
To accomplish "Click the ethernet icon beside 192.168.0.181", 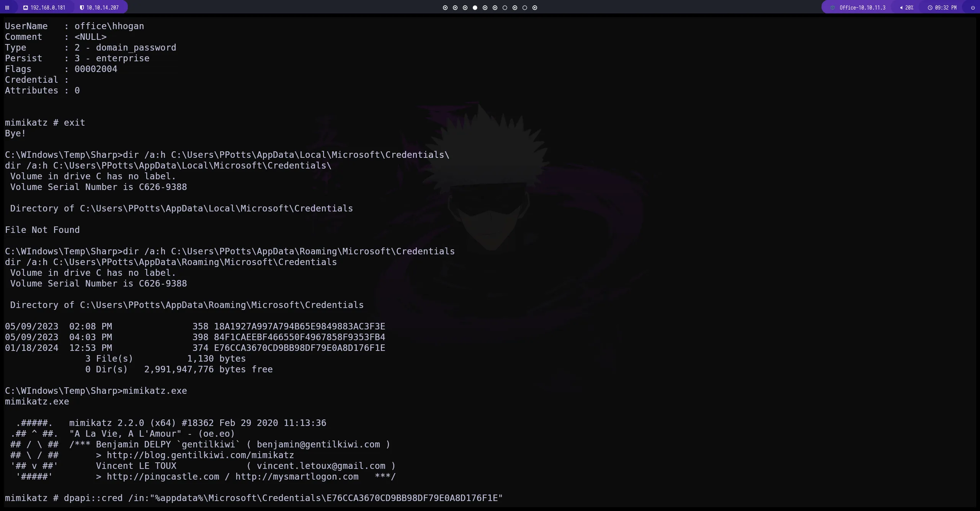I will [x=26, y=8].
